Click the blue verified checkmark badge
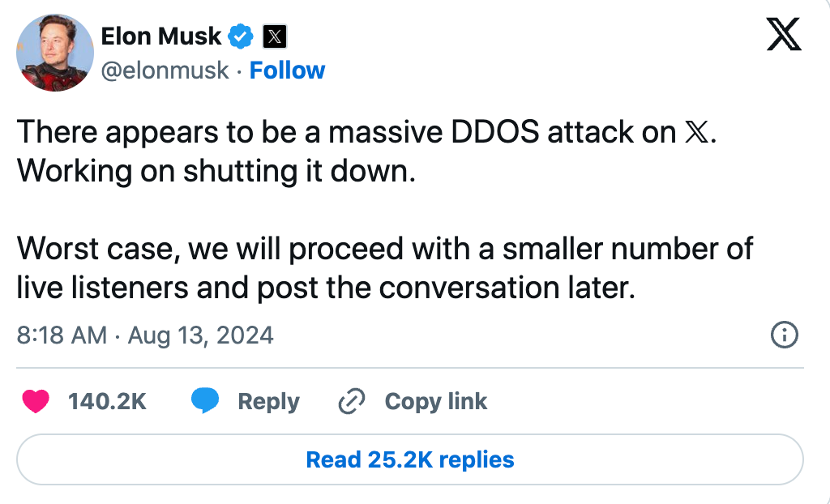Viewport: 830px width, 504px height. pyautogui.click(x=240, y=36)
